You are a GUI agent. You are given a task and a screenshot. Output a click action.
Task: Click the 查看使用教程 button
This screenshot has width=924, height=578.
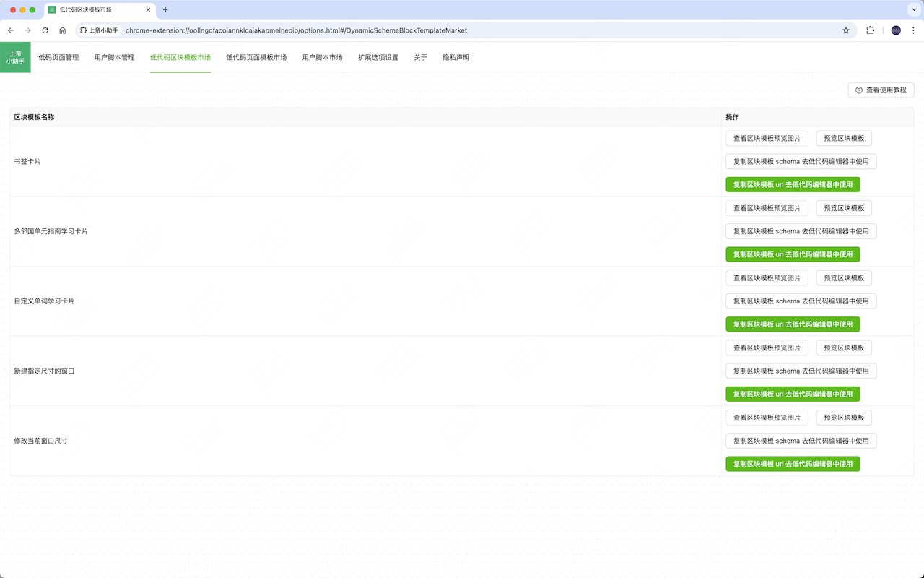click(881, 90)
